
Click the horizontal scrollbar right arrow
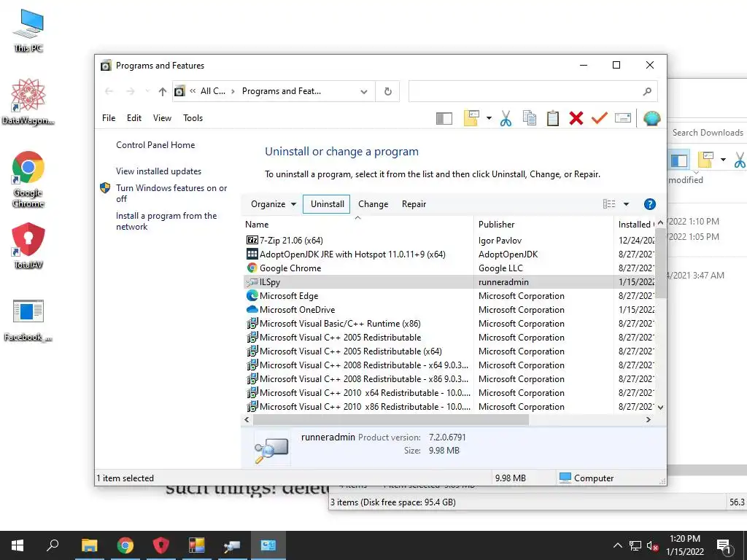(649, 420)
